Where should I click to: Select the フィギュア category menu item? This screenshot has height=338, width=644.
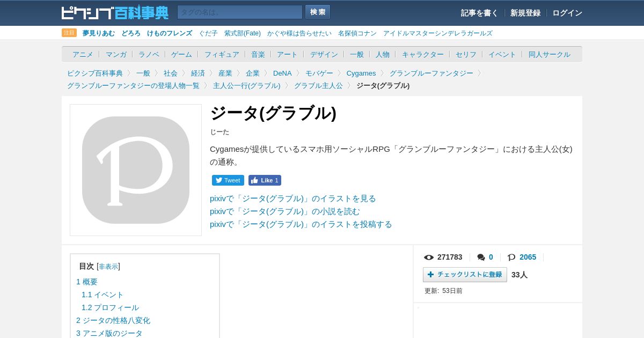point(222,54)
